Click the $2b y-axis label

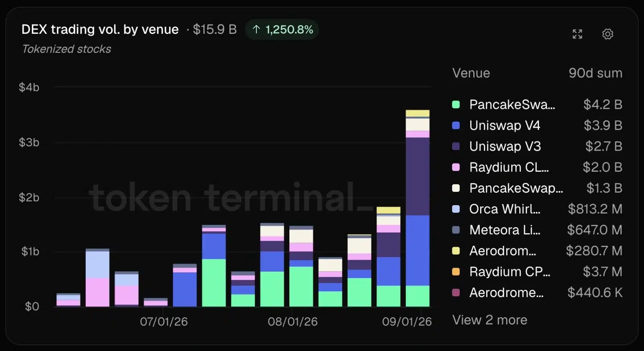pyautogui.click(x=29, y=197)
